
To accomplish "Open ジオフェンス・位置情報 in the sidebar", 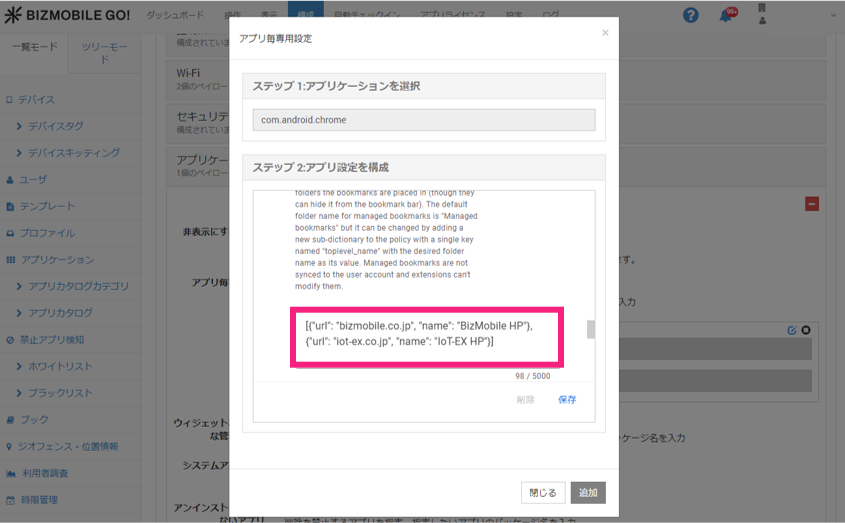I will (68, 446).
